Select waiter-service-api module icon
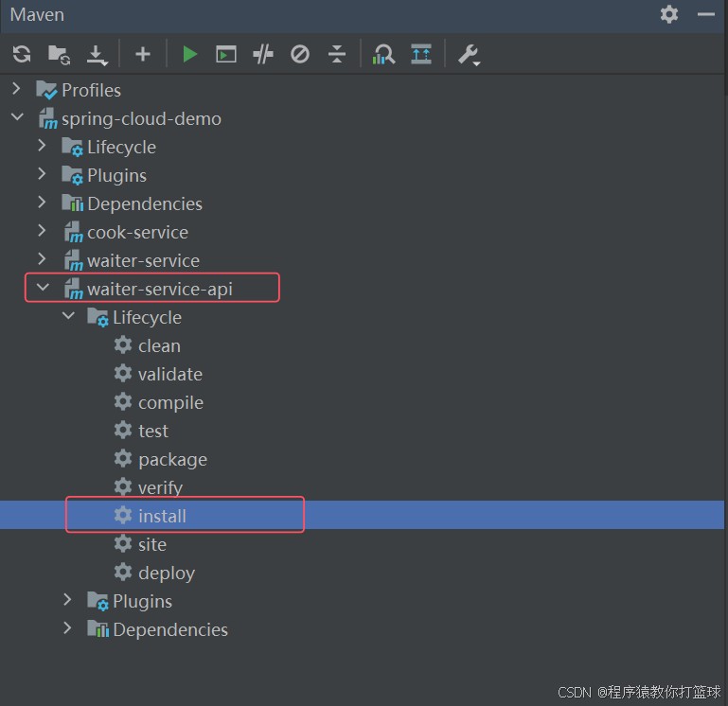Image resolution: width=728 pixels, height=706 pixels. pyautogui.click(x=73, y=289)
